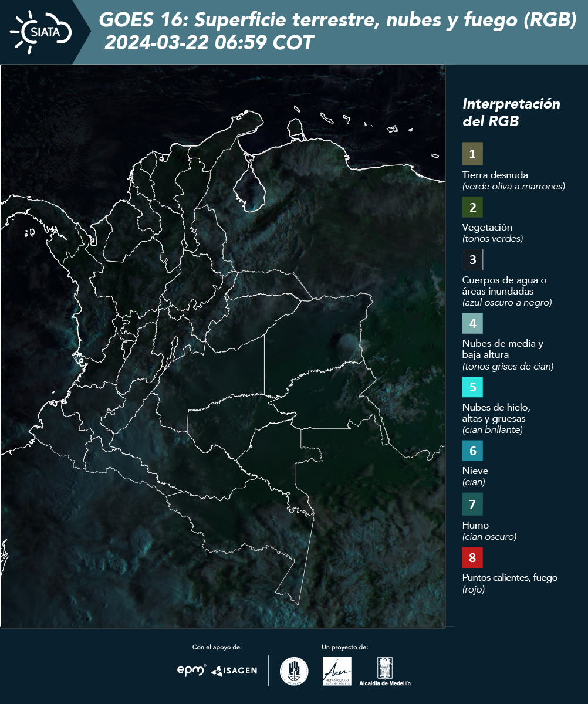Select legend swatch 1 Tierra desnuda

tap(472, 154)
